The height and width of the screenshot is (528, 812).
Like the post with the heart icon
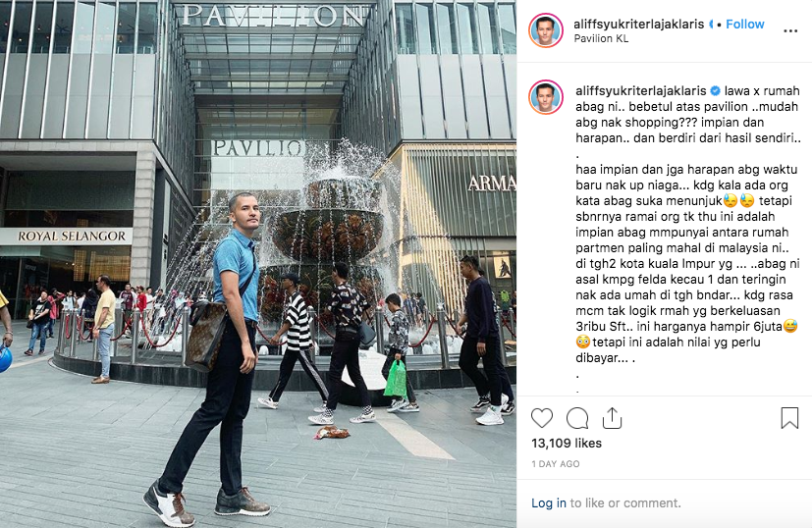coord(542,418)
